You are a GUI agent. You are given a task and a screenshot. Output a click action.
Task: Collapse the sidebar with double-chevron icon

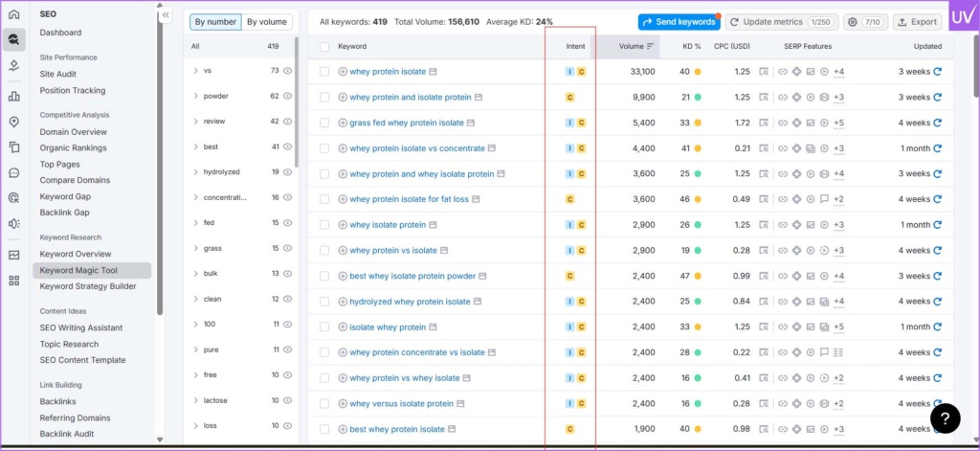click(x=166, y=15)
